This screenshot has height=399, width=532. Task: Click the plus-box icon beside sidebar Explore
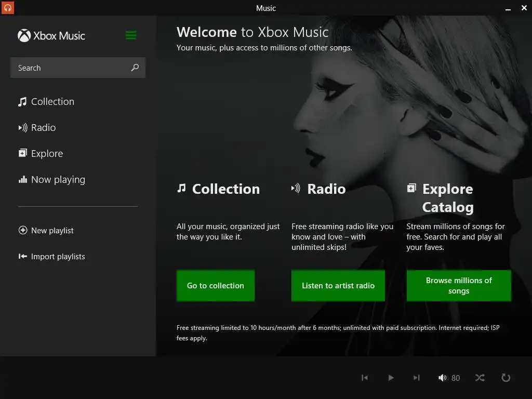(x=22, y=153)
